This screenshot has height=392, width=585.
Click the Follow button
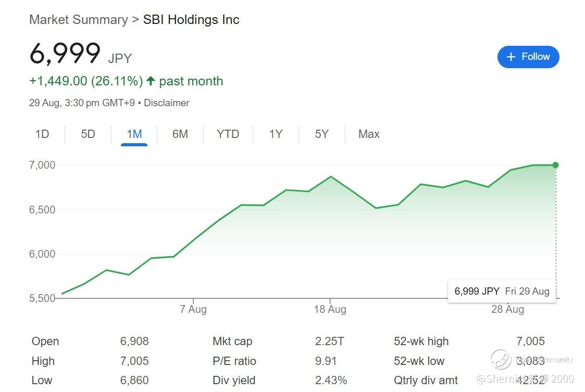(x=528, y=57)
